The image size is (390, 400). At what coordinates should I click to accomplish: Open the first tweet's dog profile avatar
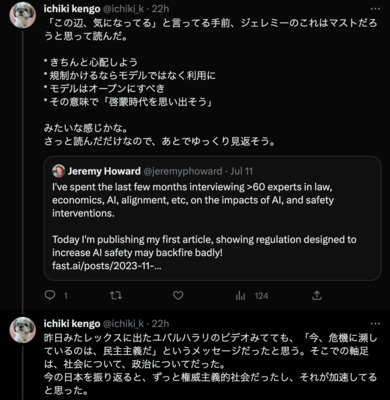23,15
